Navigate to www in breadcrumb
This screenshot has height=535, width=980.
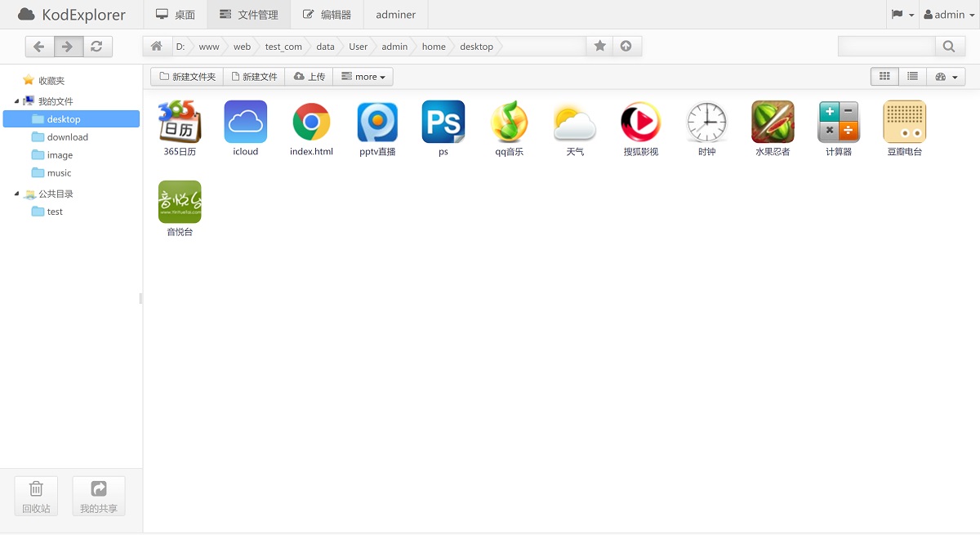click(x=209, y=47)
